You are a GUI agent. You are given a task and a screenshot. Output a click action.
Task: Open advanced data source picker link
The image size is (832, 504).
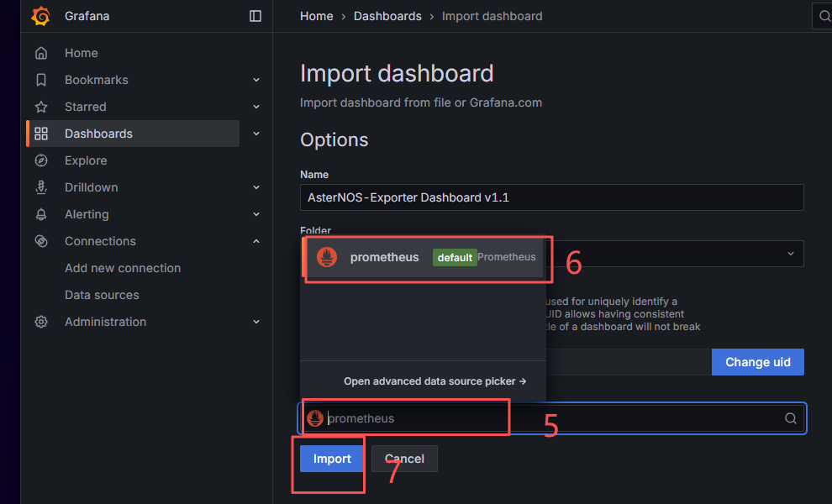[434, 381]
